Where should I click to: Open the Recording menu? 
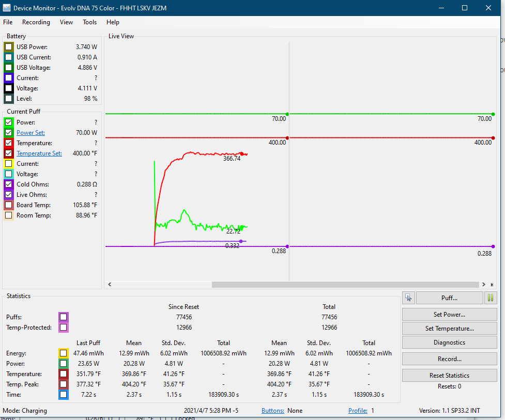(36, 22)
